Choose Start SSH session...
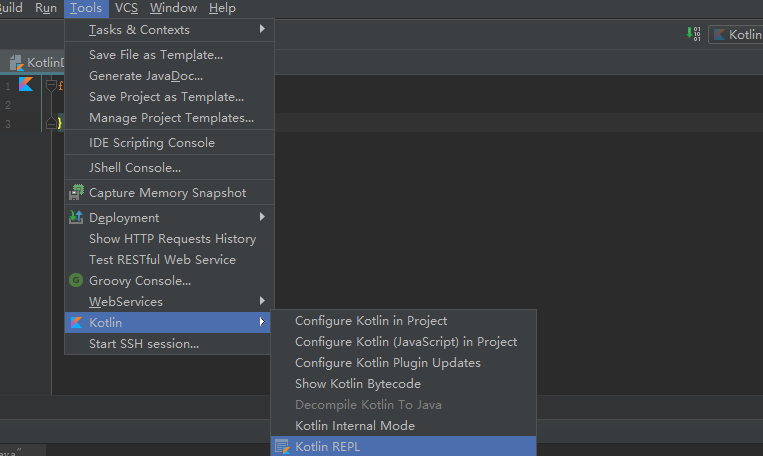This screenshot has height=456, width=763. click(x=167, y=344)
